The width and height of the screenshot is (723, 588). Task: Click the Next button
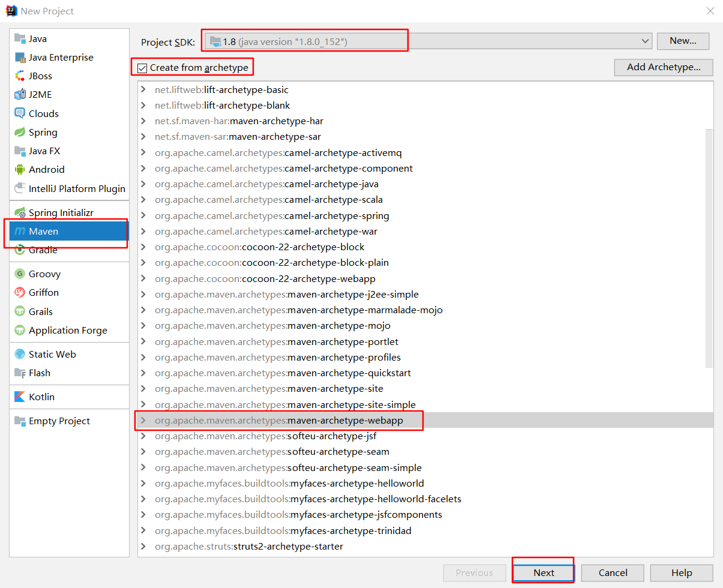(544, 572)
